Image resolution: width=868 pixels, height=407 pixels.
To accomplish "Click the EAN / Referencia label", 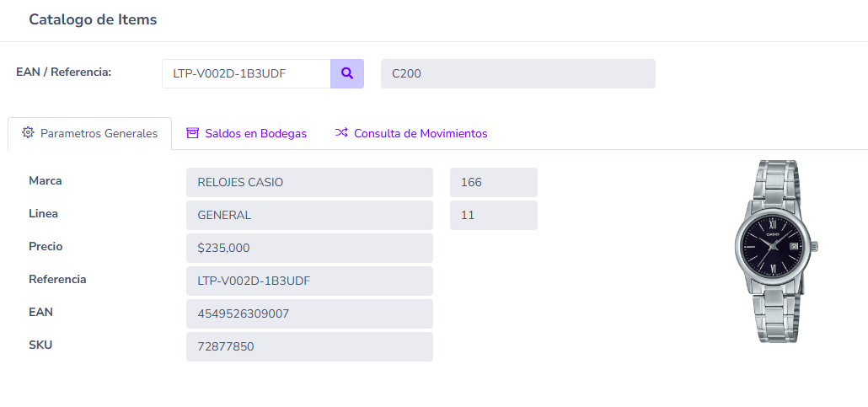I will pyautogui.click(x=64, y=72).
